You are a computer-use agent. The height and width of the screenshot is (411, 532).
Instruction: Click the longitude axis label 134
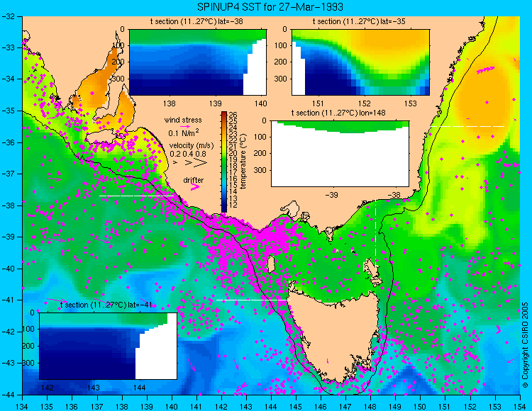point(22,407)
